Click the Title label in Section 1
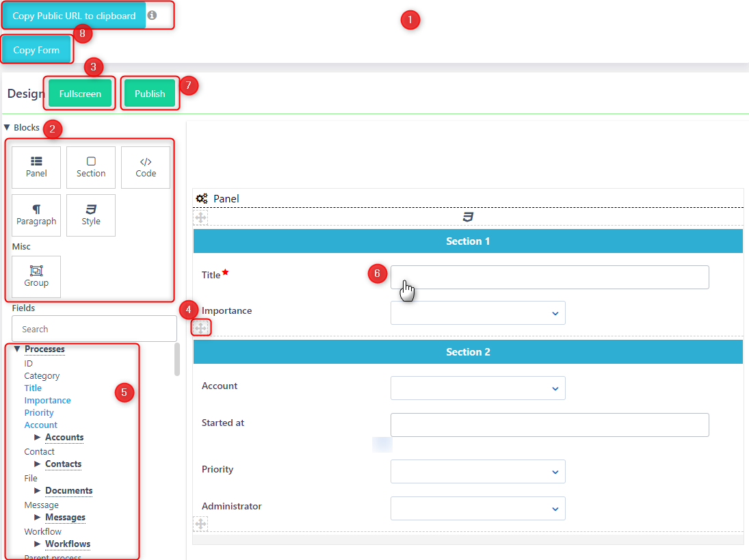The height and width of the screenshot is (560, 749). pyautogui.click(x=211, y=275)
